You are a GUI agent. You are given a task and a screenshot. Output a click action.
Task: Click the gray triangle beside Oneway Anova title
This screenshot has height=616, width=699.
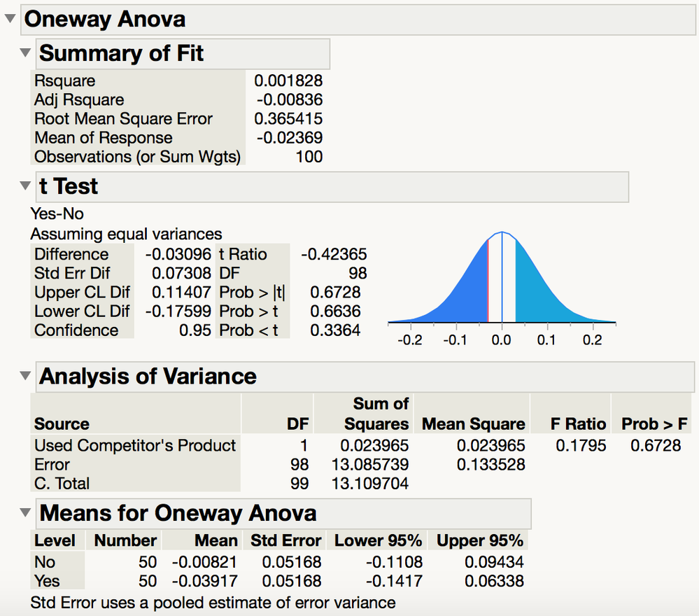coord(9,19)
